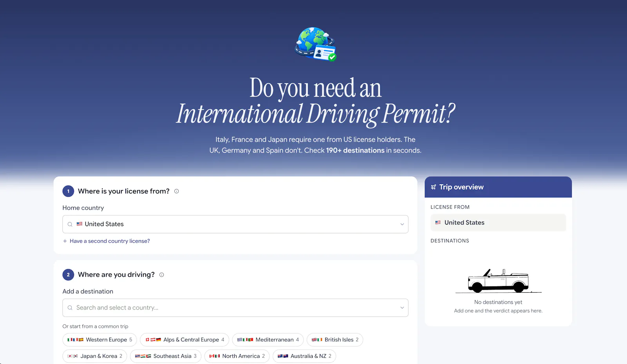The width and height of the screenshot is (627, 364).
Task: Select the Western Europe trip chip
Action: pos(100,340)
